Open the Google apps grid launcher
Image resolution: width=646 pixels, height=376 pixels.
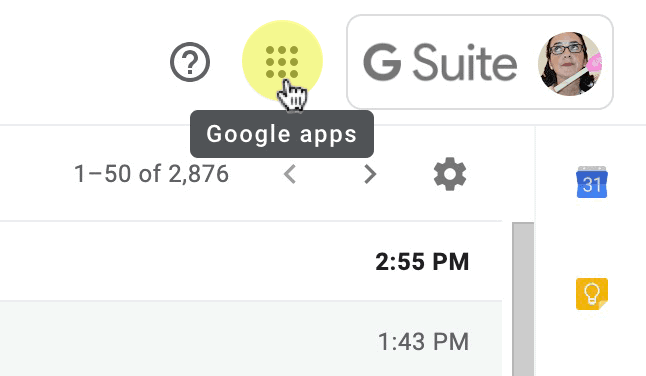point(282,62)
